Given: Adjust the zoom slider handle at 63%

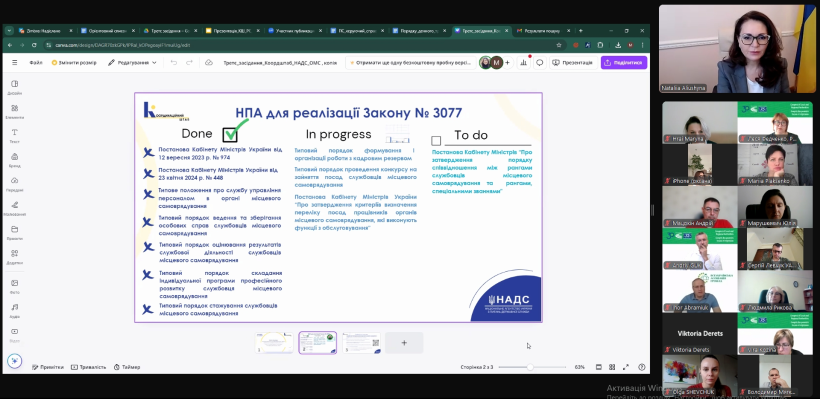Looking at the screenshot, I should pyautogui.click(x=530, y=367).
